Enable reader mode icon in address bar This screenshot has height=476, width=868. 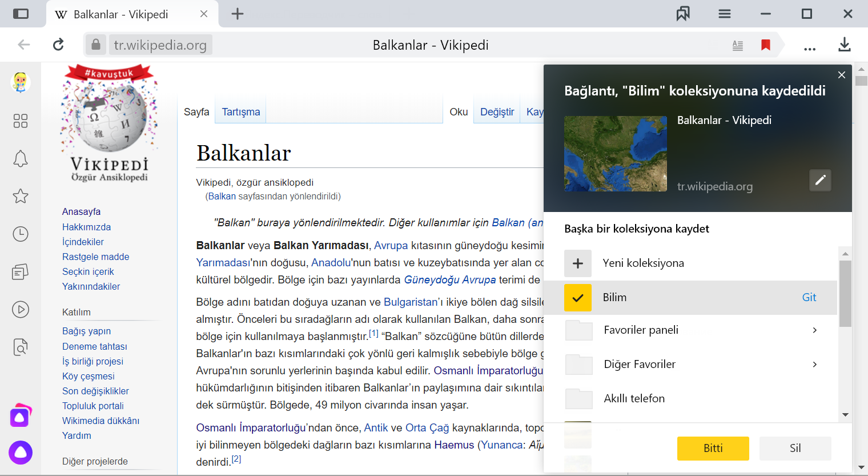tap(738, 45)
